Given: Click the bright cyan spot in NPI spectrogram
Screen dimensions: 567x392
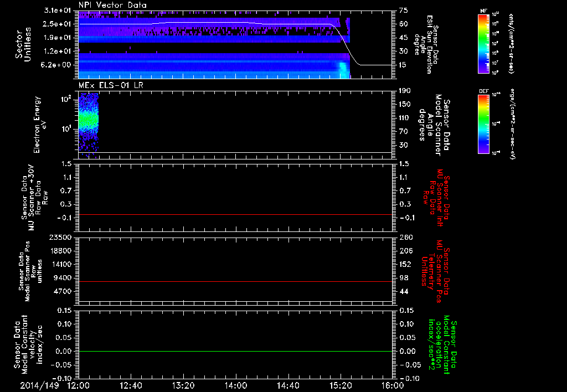Looking at the screenshot, I should [343, 69].
